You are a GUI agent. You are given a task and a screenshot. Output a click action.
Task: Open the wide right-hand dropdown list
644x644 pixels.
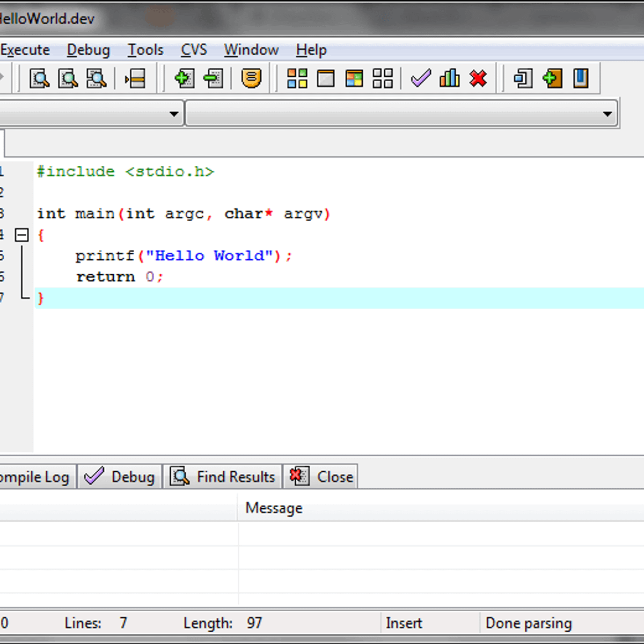click(x=607, y=114)
